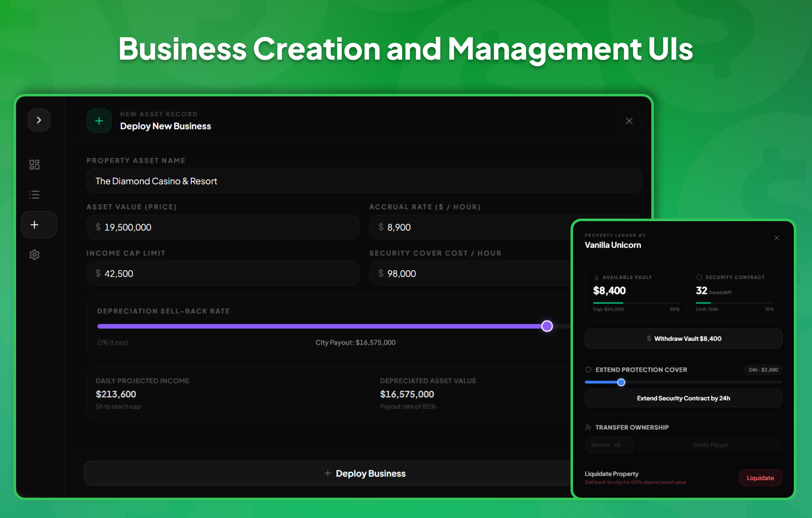Click the Payout rate of 85% text
This screenshot has width=812, height=518.
point(408,406)
